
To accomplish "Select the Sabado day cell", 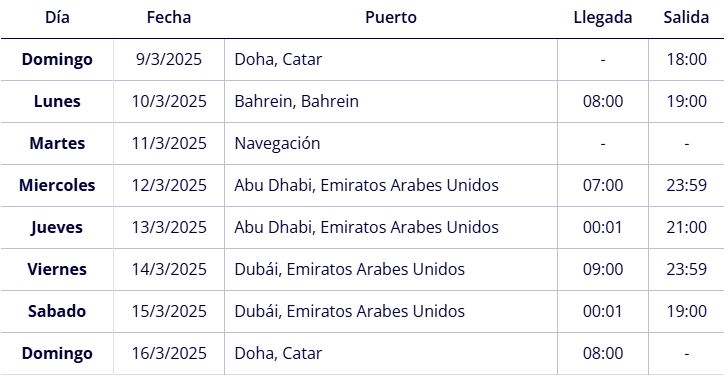I will (x=57, y=311).
